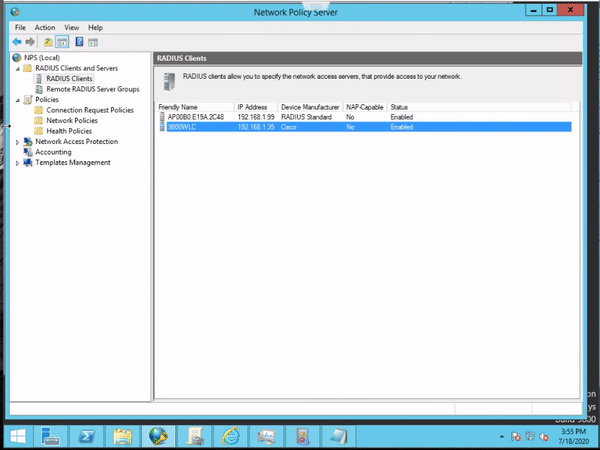
Task: Open the Action menu
Action: pyautogui.click(x=44, y=27)
